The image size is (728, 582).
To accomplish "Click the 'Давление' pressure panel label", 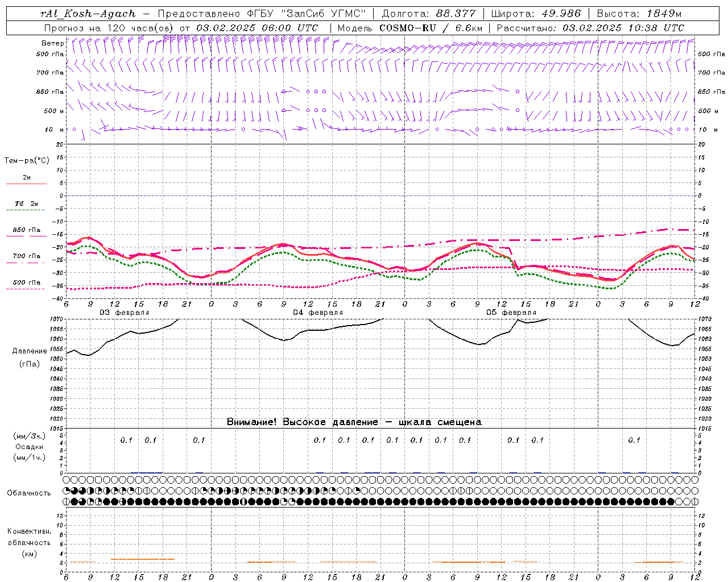I will 30,351.
